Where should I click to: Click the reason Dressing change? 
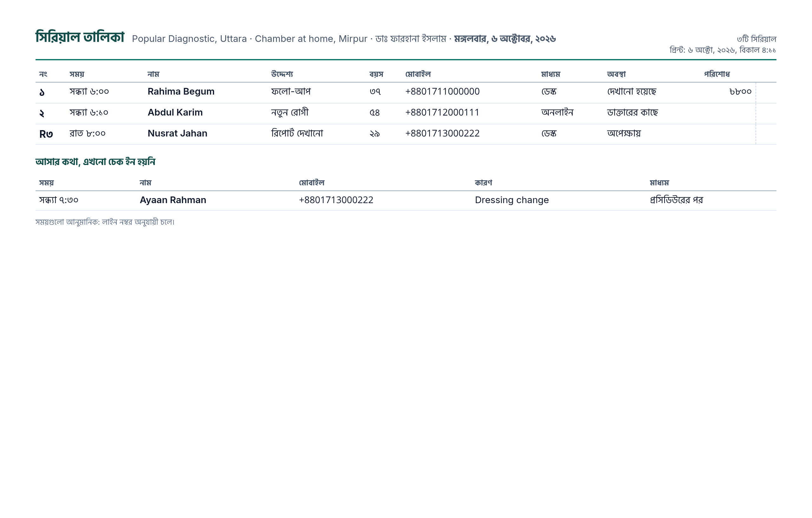[512, 200]
